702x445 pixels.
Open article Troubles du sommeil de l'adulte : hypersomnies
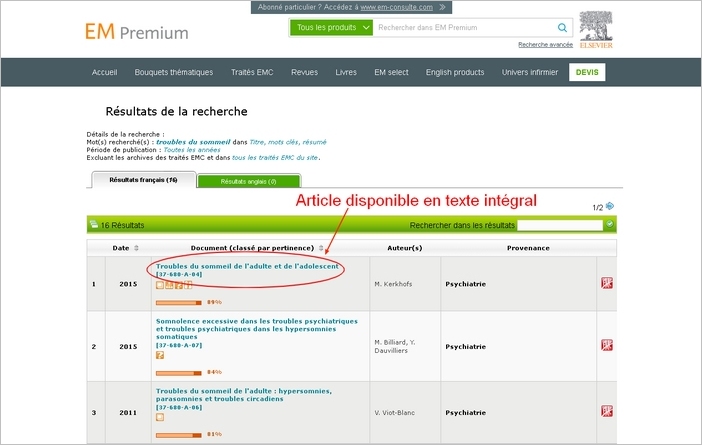tap(244, 394)
